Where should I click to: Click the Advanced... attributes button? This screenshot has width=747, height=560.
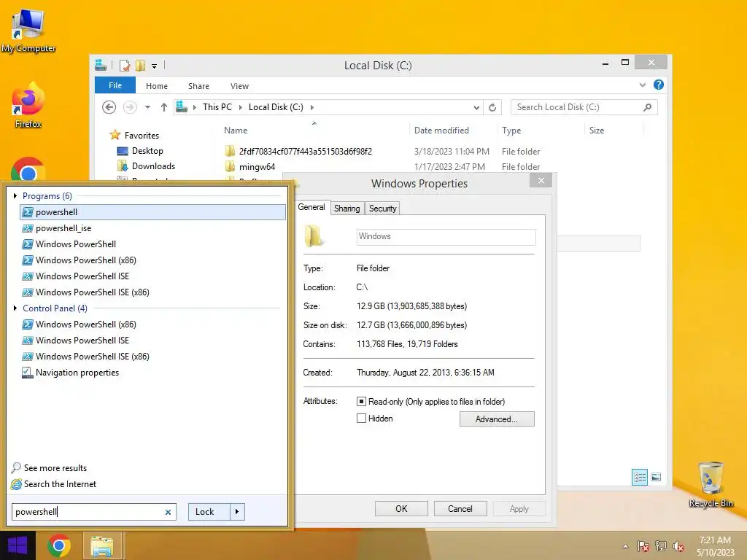496,419
